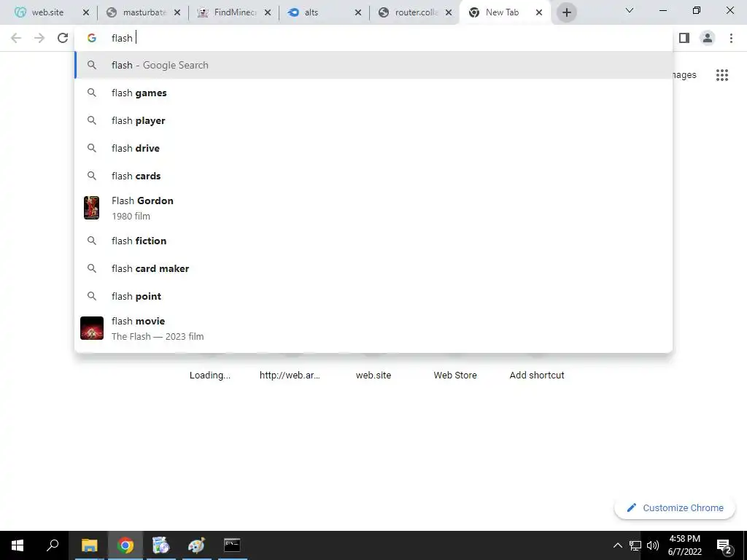The width and height of the screenshot is (747, 560).
Task: Open the Command Prompt taskbar icon
Action: [x=232, y=545]
